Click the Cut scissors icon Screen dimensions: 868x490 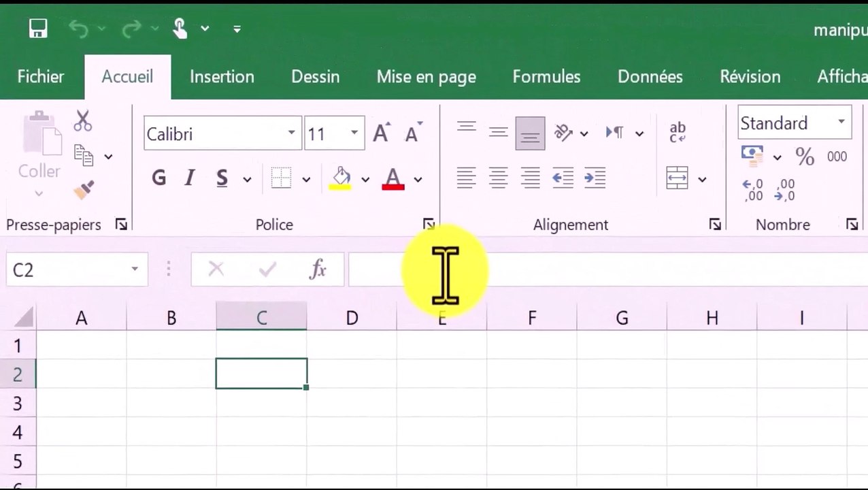point(83,121)
